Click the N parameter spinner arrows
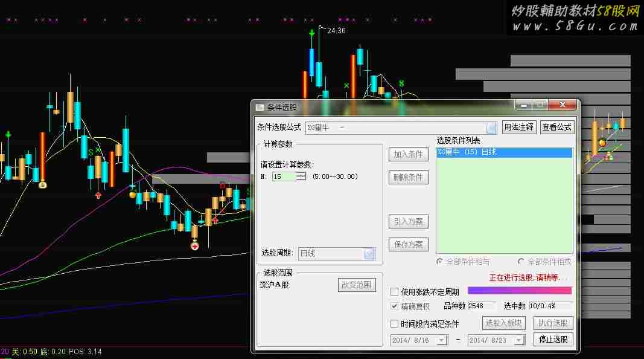The height and width of the screenshot is (359, 644). click(301, 176)
